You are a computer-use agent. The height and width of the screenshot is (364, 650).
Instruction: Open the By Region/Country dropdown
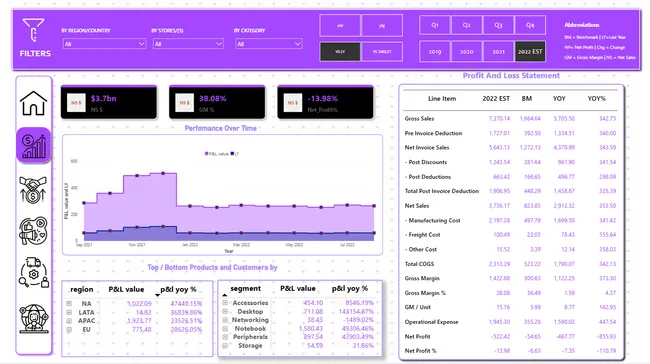point(104,44)
